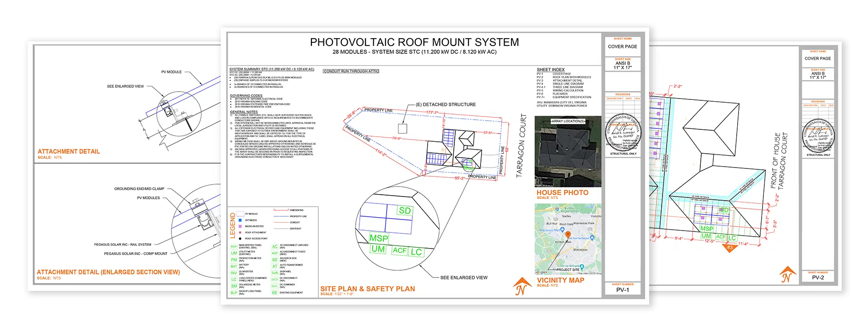Screen dimensions: 868x330
Task: Click the 'House Photo' caption
Action: coord(563,192)
